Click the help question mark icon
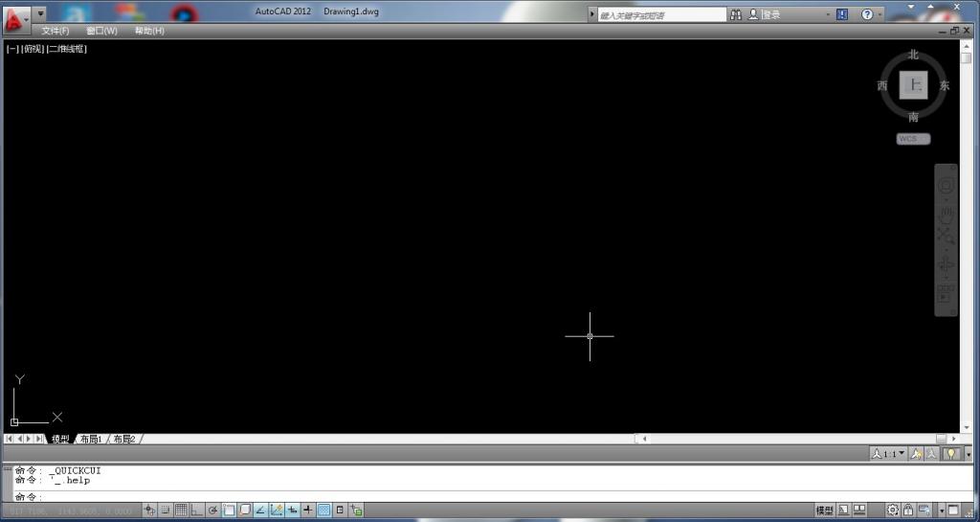This screenshot has height=522, width=980. [867, 14]
